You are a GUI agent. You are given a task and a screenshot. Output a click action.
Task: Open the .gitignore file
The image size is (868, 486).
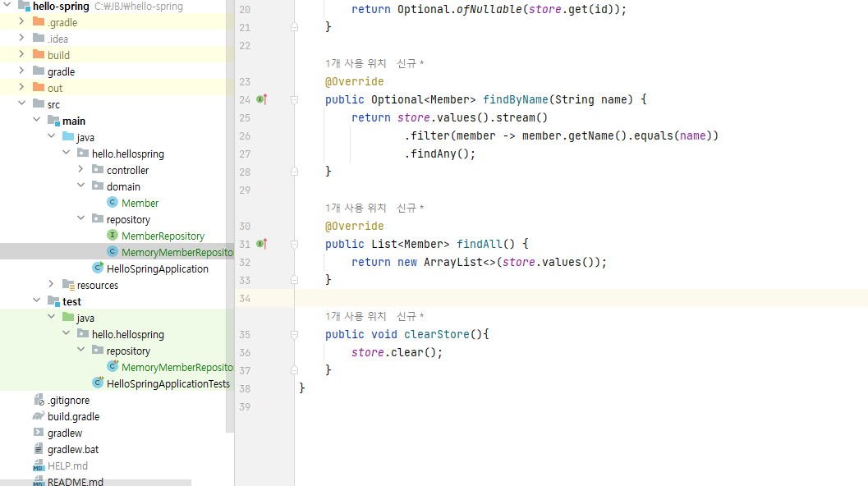[68, 400]
